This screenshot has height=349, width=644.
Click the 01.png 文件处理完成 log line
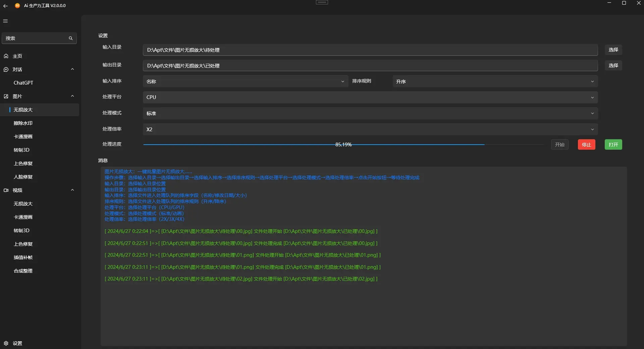(243, 267)
